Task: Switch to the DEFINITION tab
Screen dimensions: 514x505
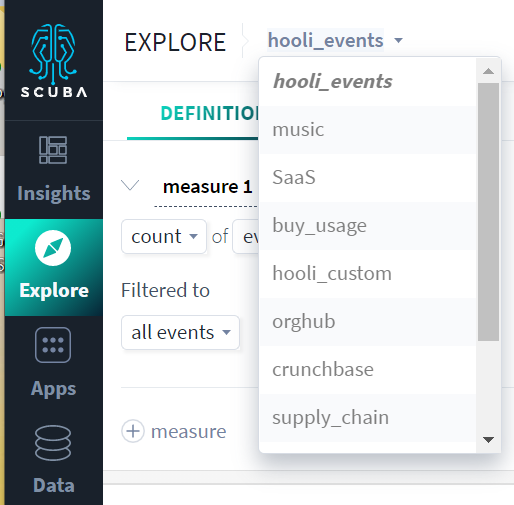Action: (211, 113)
